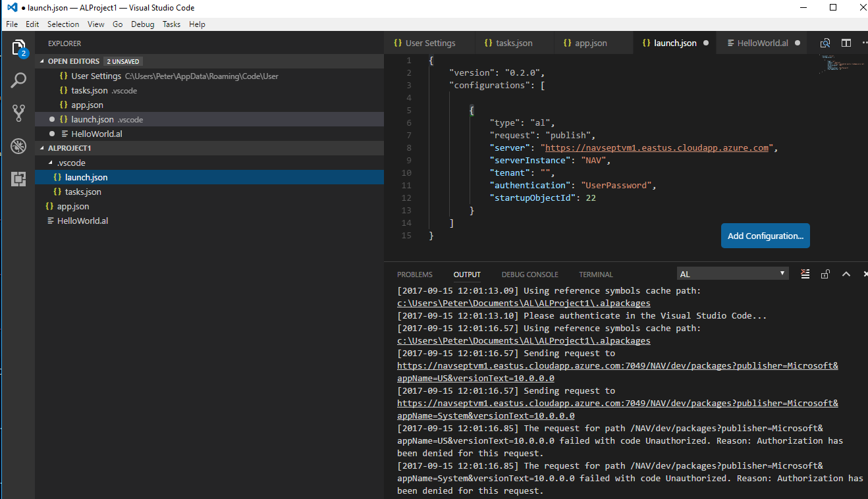This screenshot has height=499, width=868.
Task: Click the file icon of HelloWorld.al in ALPROJECT1
Action: (x=51, y=221)
